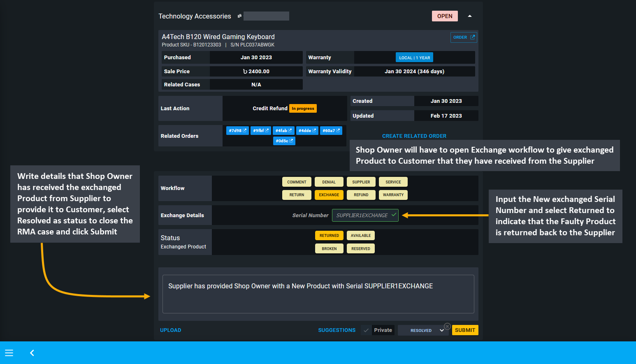Viewport: 636px width, 364px height.
Task: Set exchanged product status to RETURNED
Action: (329, 236)
